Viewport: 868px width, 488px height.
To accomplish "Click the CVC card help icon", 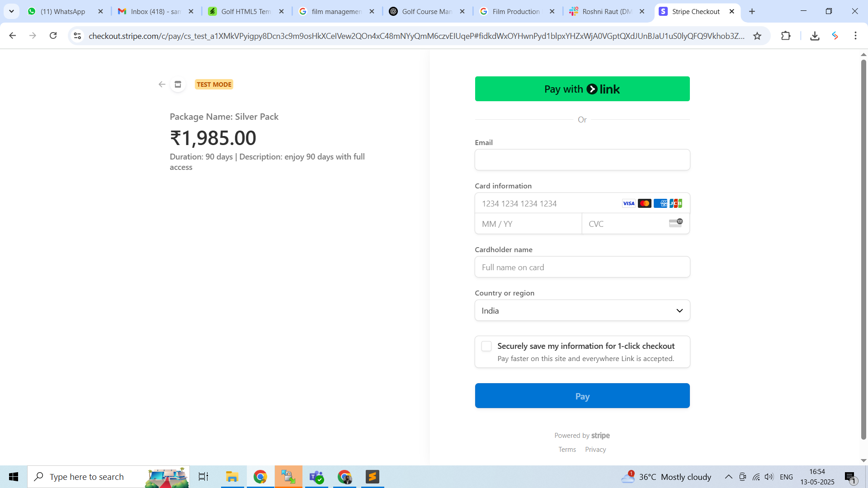I will [675, 223].
